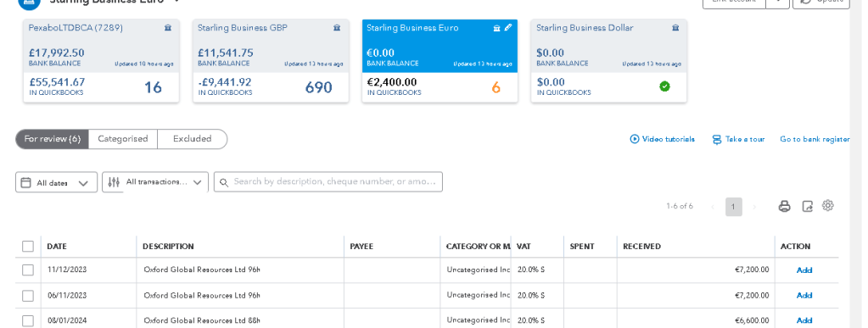
Task: Click the bank icon on Starling Business Euro card
Action: [496, 28]
